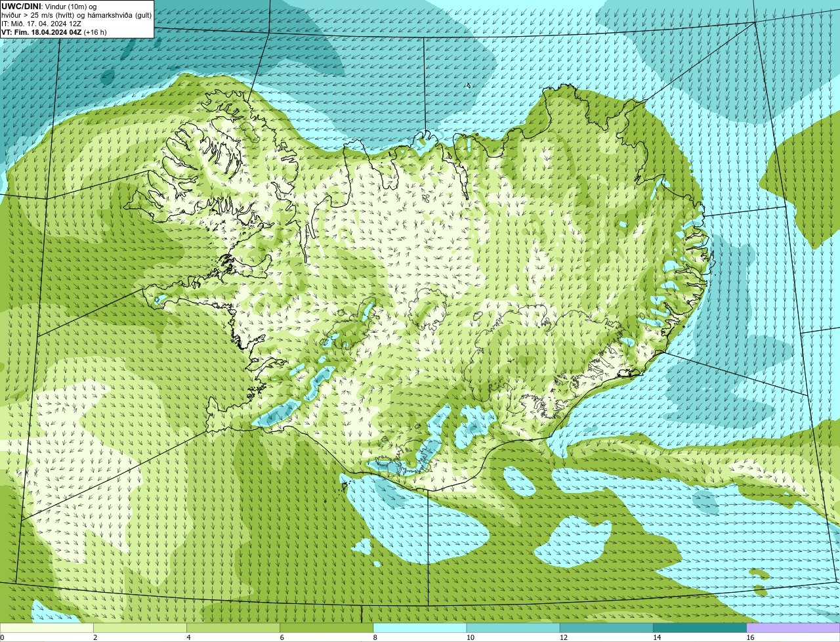This screenshot has width=840, height=642.
Task: Click the 6–8 m/s olive green legend segment
Action: coord(326,628)
